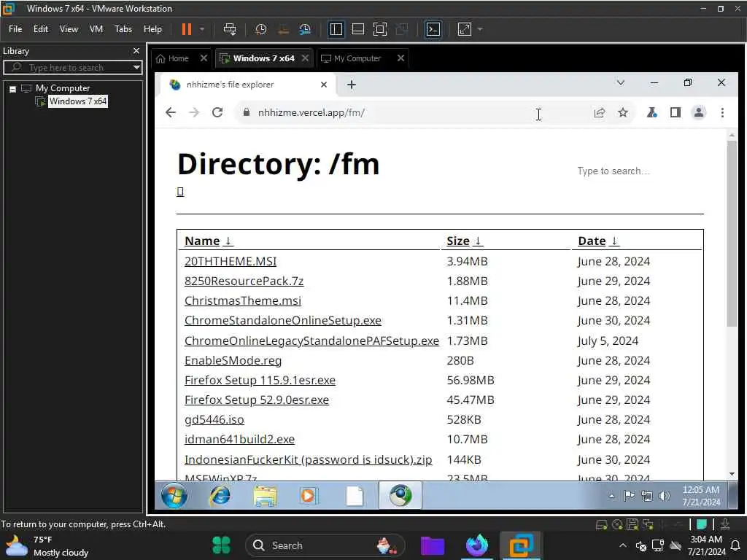The height and width of the screenshot is (560, 747).
Task: Select Windows 7 x64 in the library tree
Action: [77, 101]
